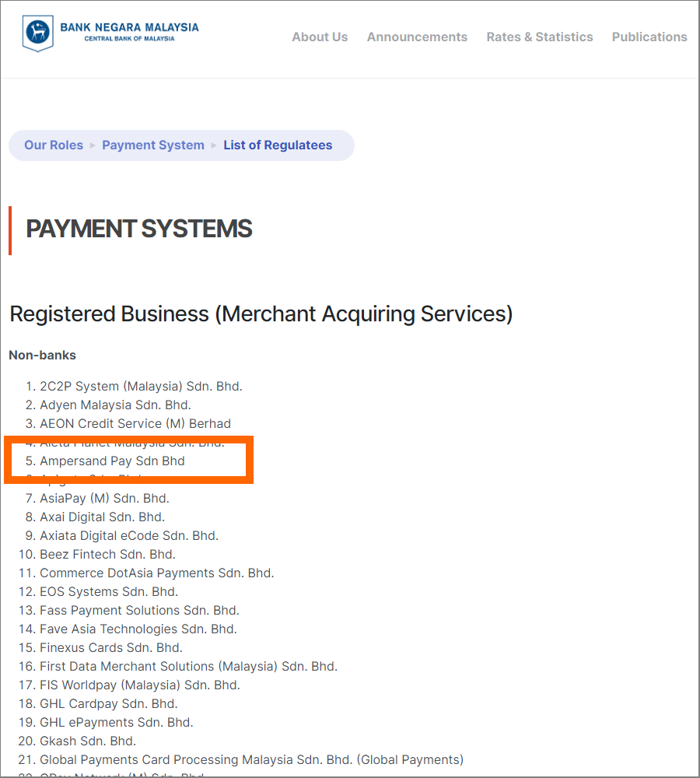The height and width of the screenshot is (778, 700).
Task: Select Adyen Malaysia Sdn. Bhd. entry
Action: [115, 405]
